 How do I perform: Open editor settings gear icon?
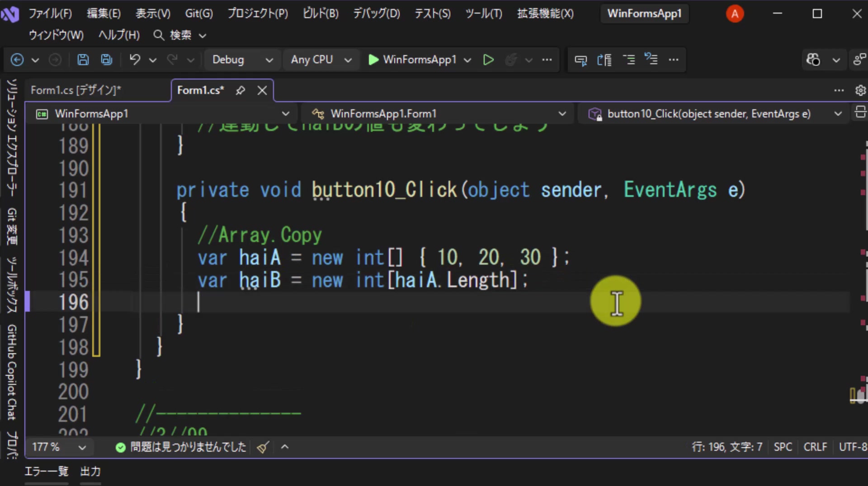860,90
